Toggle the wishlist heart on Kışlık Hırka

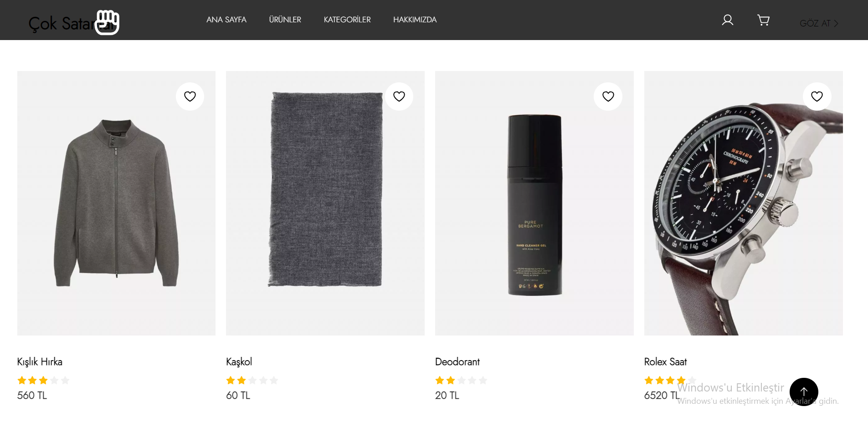point(190,96)
